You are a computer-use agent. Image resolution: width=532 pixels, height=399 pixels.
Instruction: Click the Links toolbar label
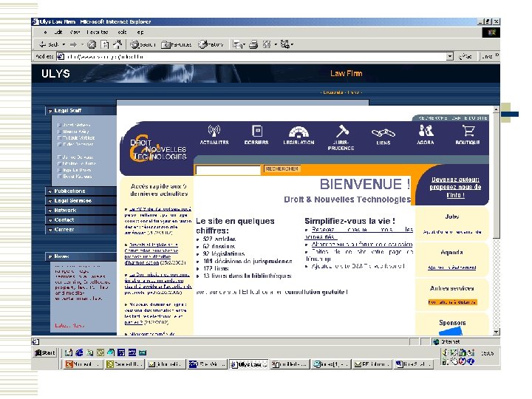click(x=487, y=56)
